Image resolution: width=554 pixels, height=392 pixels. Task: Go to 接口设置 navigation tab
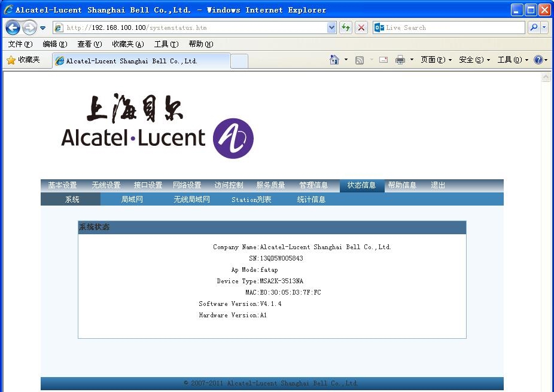(x=148, y=185)
